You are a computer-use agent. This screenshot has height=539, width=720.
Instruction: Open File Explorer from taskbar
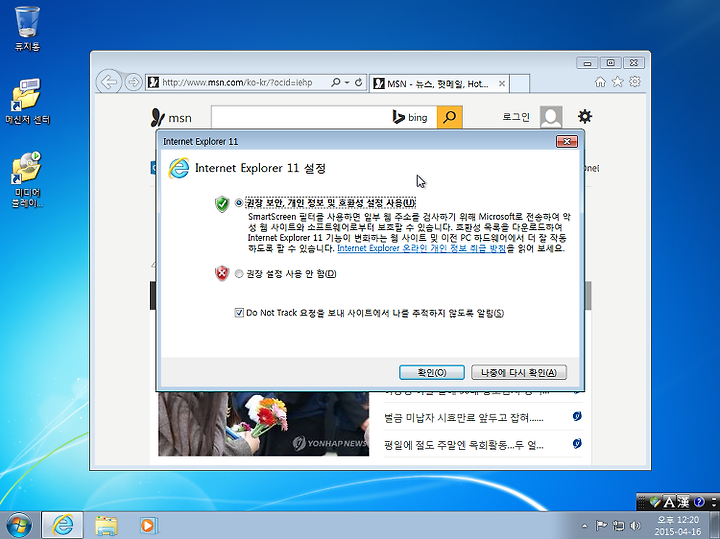point(106,525)
